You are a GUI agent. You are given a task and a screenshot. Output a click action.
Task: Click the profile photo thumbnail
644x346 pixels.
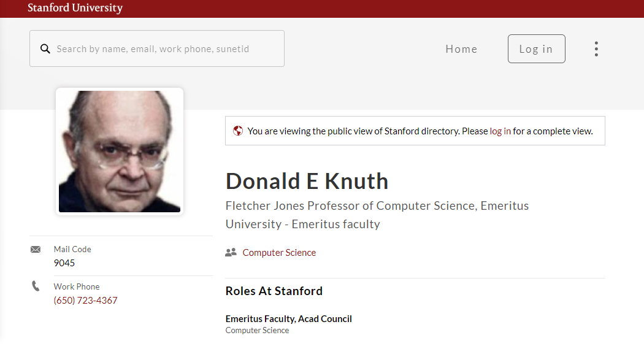click(120, 151)
